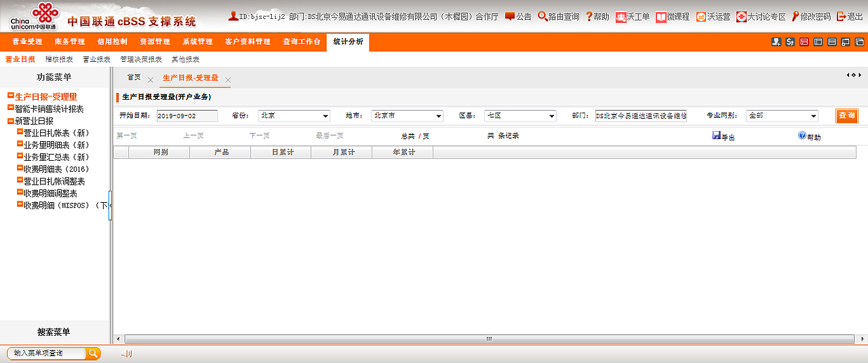
Task: Open the 地市 dropdown showing 北京市
Action: pos(407,116)
